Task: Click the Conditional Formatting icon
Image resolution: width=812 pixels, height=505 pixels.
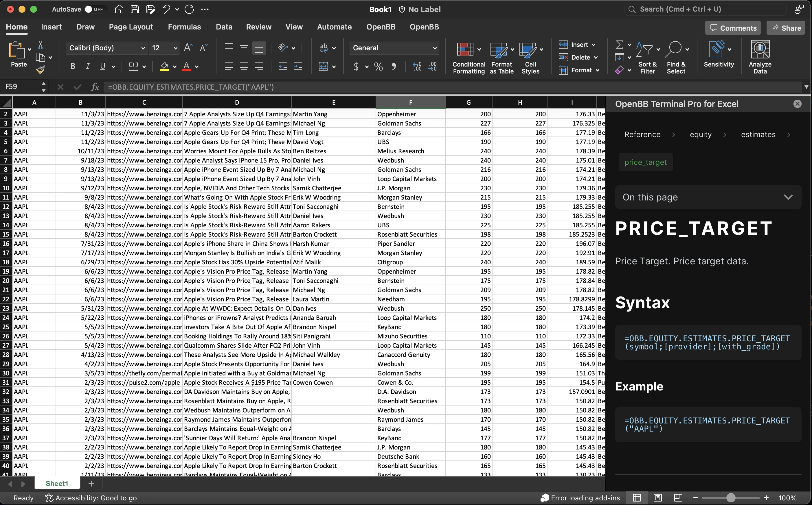Action: click(x=465, y=49)
